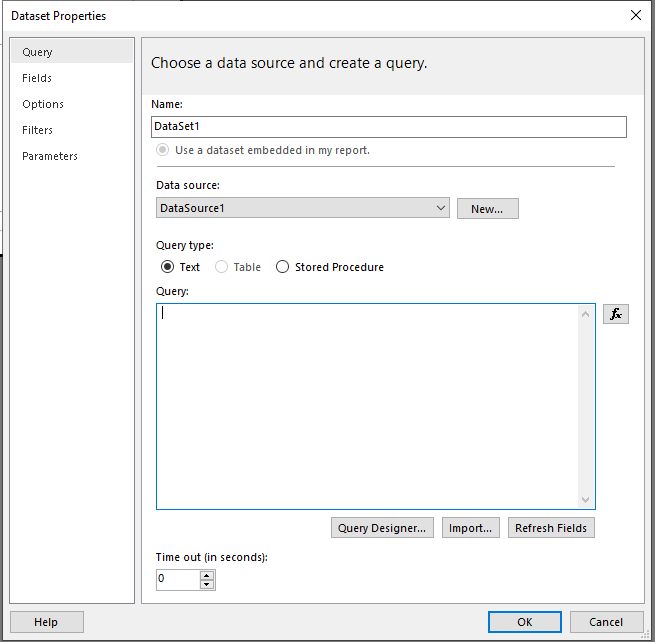Confirm with the OK button

pos(525,622)
